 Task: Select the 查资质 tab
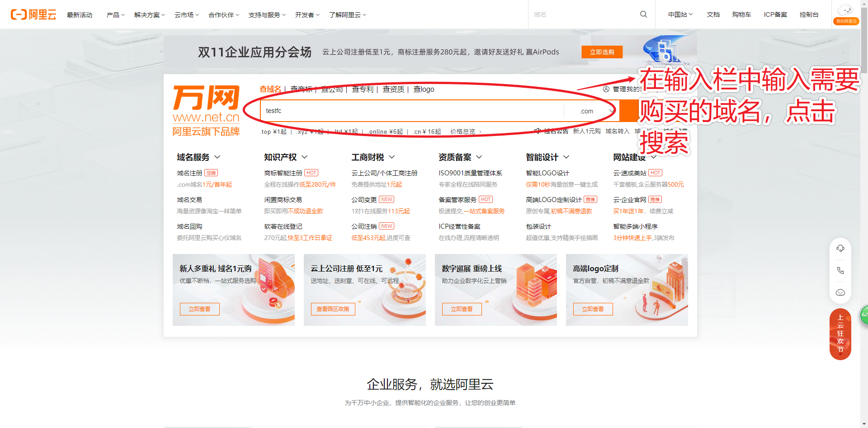[x=393, y=89]
